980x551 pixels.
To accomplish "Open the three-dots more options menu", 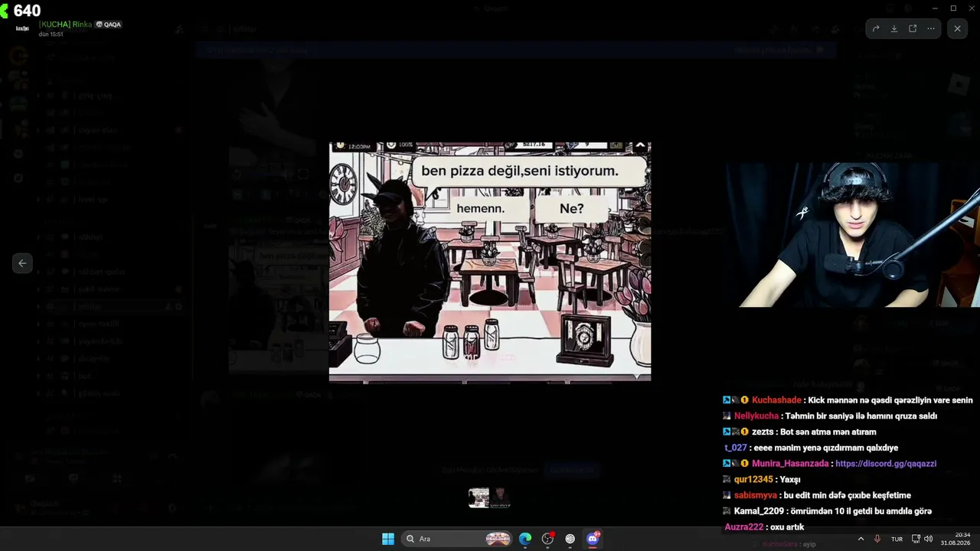I will coord(931,29).
